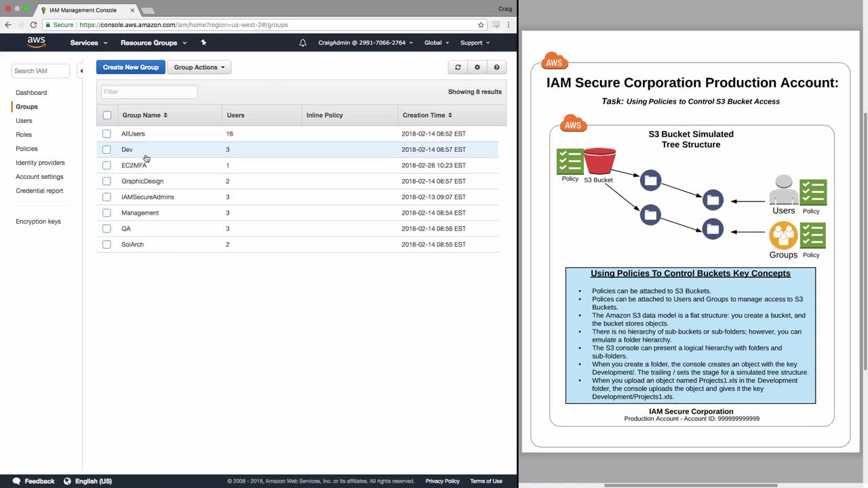Open the Credential report link
The image size is (868, 488).
pos(39,191)
